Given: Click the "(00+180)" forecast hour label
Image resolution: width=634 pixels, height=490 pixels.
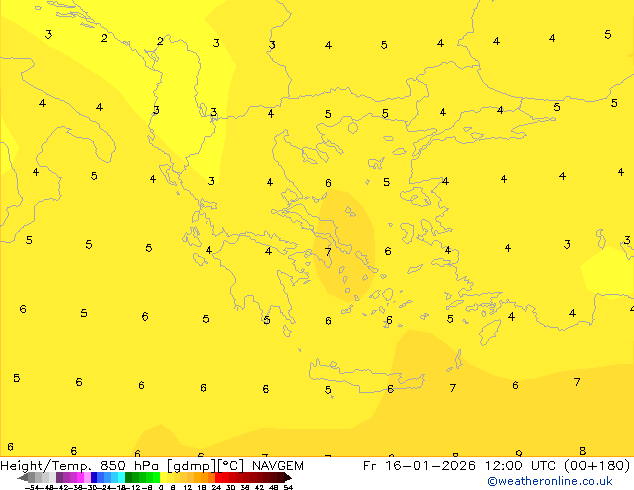Looking at the screenshot, I should 596,466.
